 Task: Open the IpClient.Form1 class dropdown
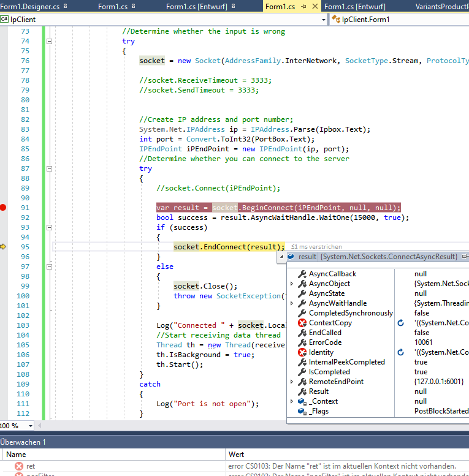click(399, 20)
